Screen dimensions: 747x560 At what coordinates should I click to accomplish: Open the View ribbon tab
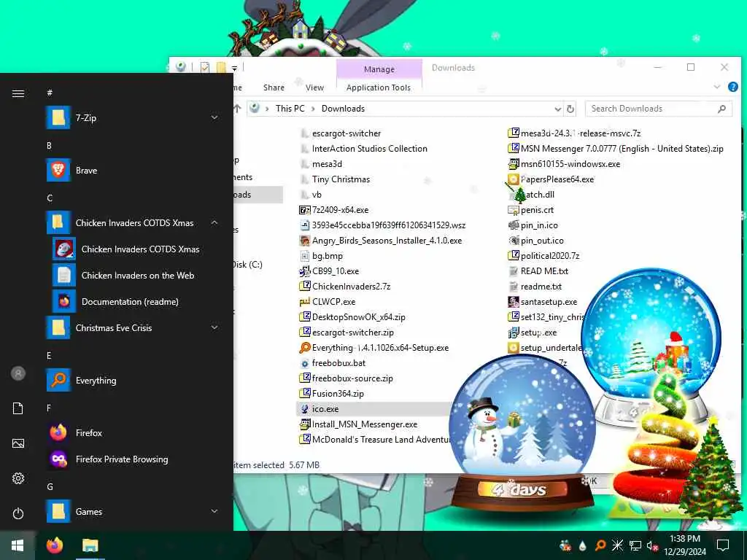pyautogui.click(x=314, y=87)
